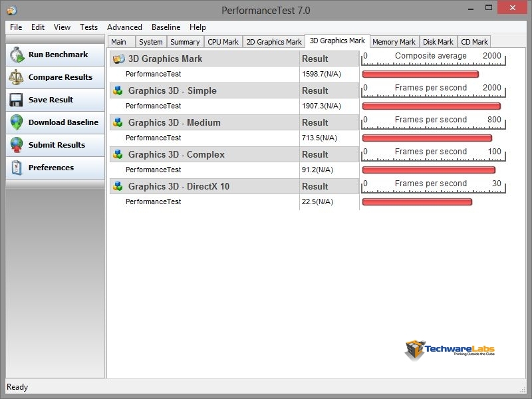Switch to the CD Mark tab
The image size is (532, 399).
pos(474,42)
